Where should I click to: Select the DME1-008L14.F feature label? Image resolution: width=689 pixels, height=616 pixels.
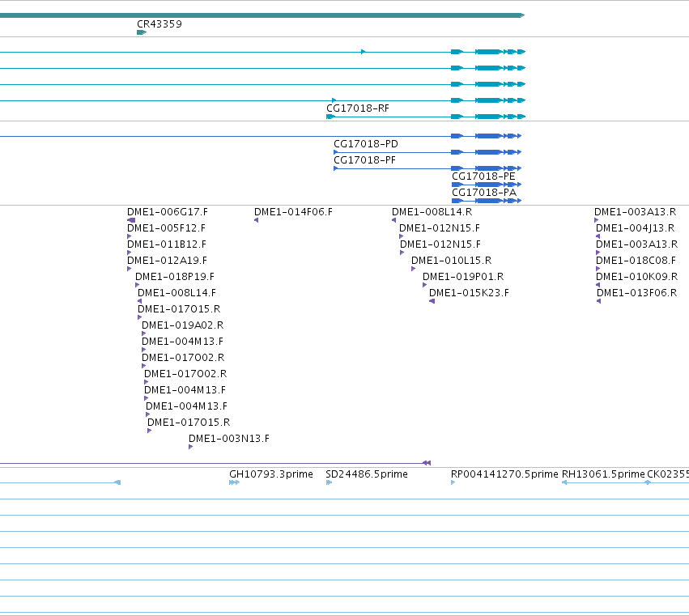(x=177, y=293)
